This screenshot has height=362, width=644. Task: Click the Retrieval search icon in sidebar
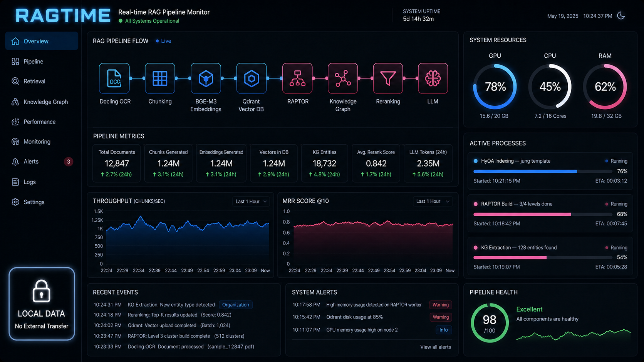click(15, 81)
